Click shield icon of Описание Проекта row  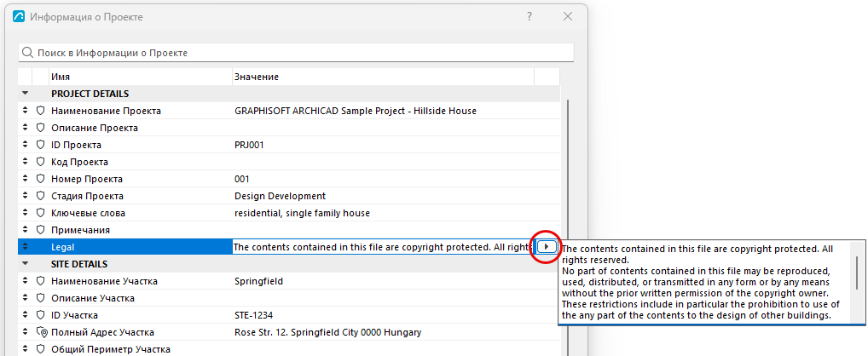point(40,128)
